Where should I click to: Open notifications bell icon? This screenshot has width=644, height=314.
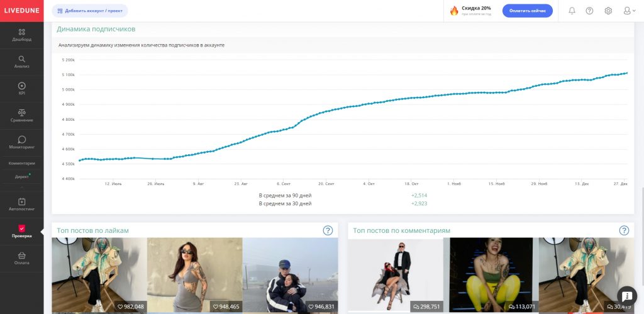tap(572, 11)
